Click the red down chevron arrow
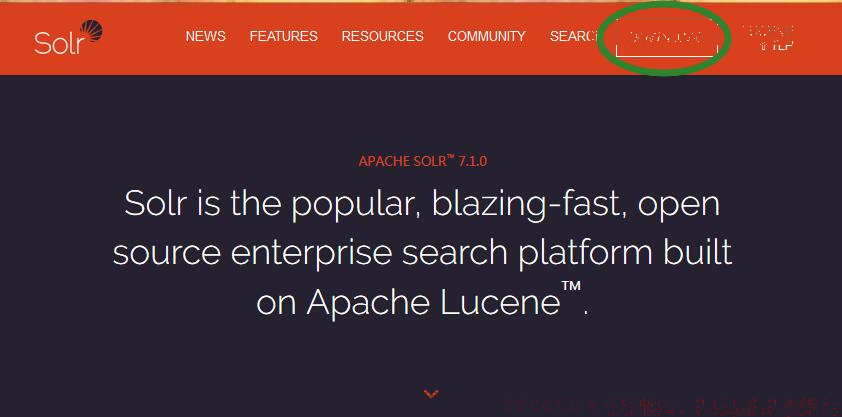The width and height of the screenshot is (842, 417). click(431, 394)
